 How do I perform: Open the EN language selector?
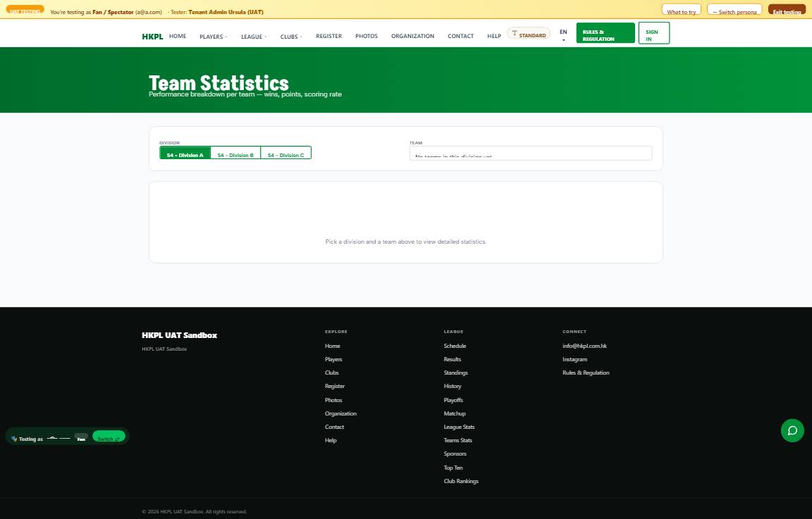(x=563, y=35)
